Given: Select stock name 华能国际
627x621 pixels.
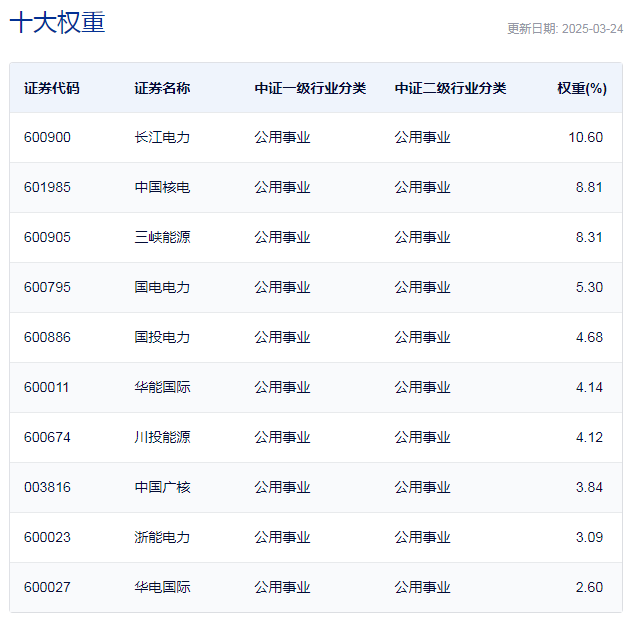Looking at the screenshot, I should [162, 387].
